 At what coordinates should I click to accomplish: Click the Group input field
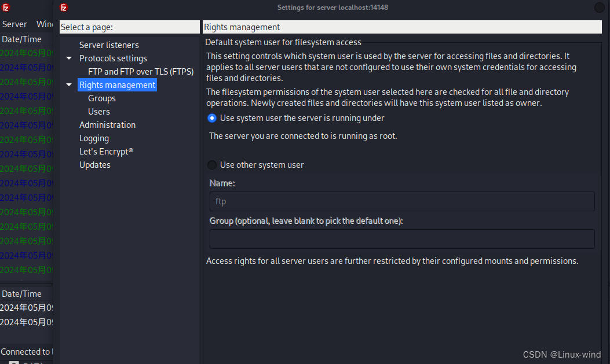point(402,239)
